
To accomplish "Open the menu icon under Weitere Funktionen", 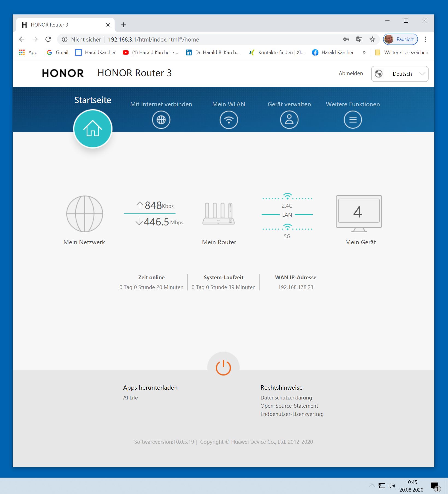I will pos(353,120).
